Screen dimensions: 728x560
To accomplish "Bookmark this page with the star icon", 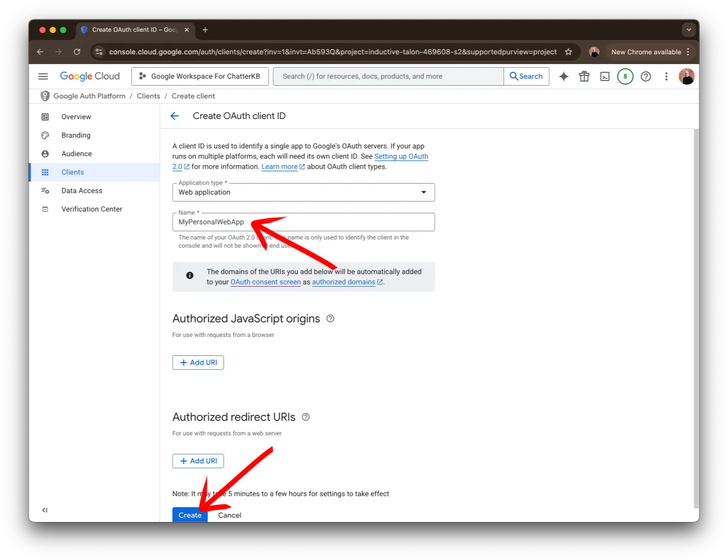I will tap(568, 52).
